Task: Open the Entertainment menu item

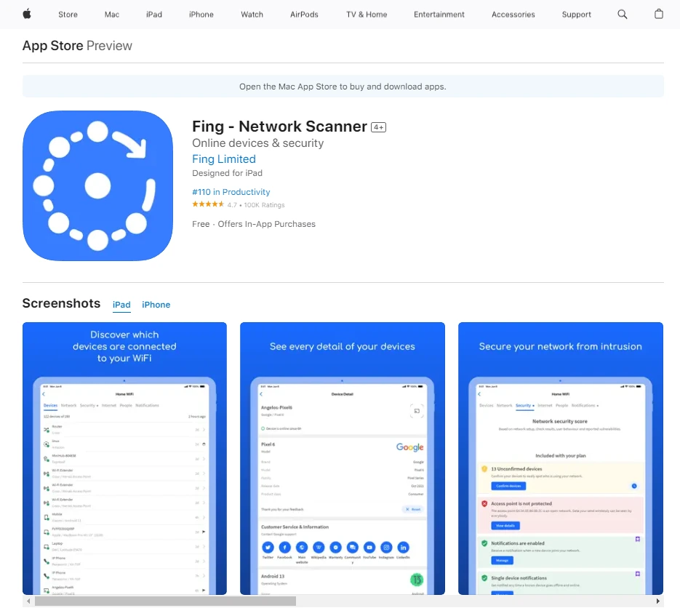Action: pos(439,15)
